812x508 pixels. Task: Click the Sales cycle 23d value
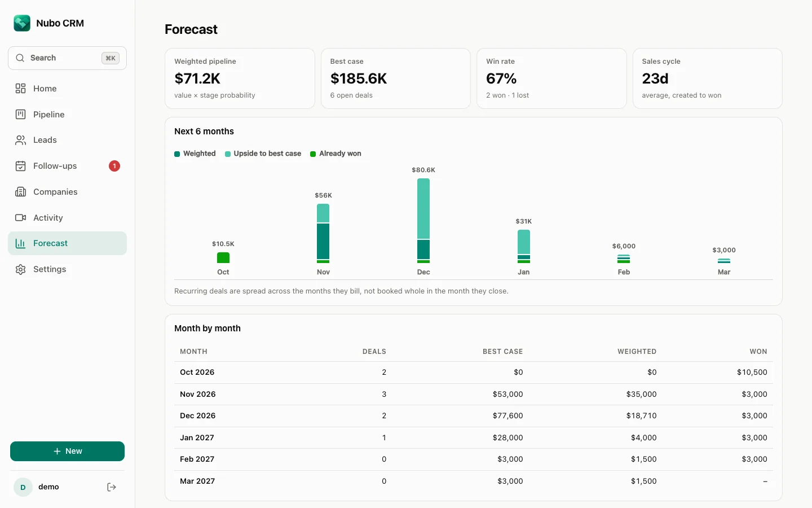655,78
